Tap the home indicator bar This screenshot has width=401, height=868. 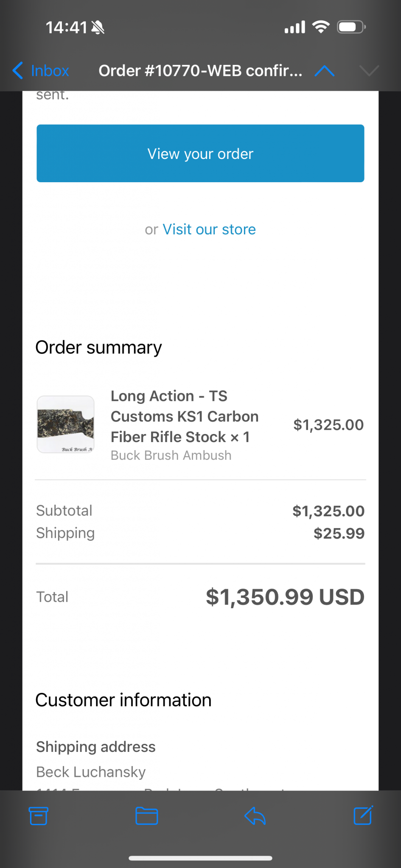tap(200, 858)
